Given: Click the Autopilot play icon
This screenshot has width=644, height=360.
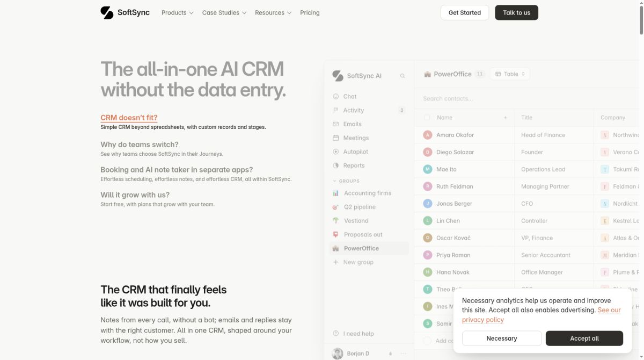Looking at the screenshot, I should tap(336, 152).
